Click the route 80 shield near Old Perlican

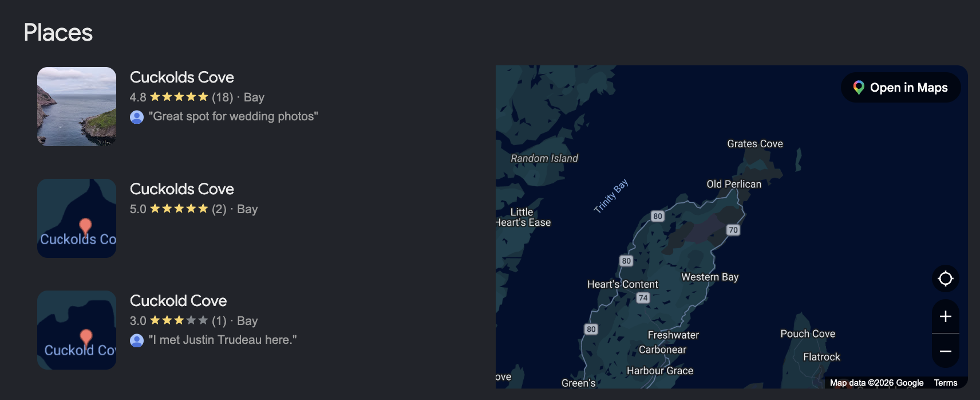coord(658,216)
